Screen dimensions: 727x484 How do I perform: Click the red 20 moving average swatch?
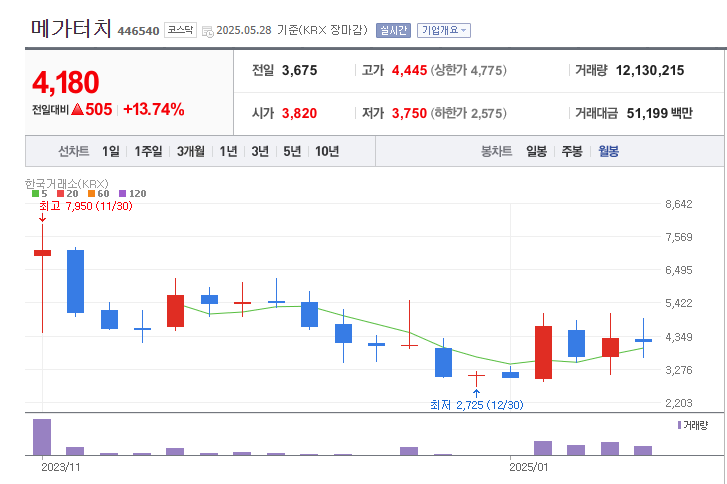tap(60, 194)
